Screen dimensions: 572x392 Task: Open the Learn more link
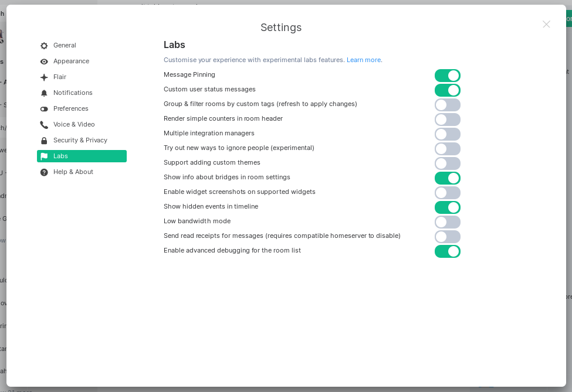pyautogui.click(x=364, y=60)
